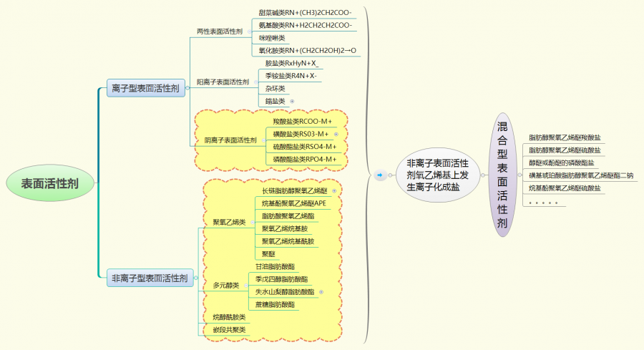The height and width of the screenshot is (350, 644).
Task: Click the 非离子表面活性剂氧乙烯基上发生离子化成盐 oval node
Action: (437, 175)
